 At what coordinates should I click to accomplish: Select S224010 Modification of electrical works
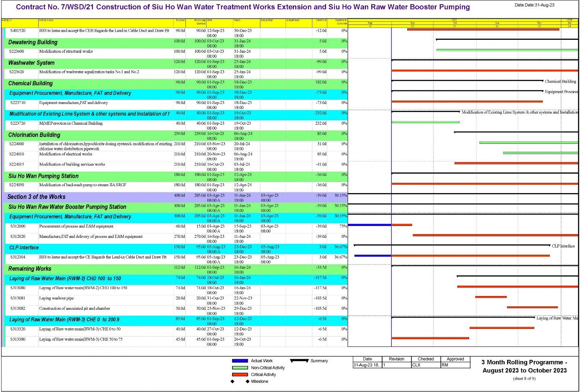coord(176,156)
